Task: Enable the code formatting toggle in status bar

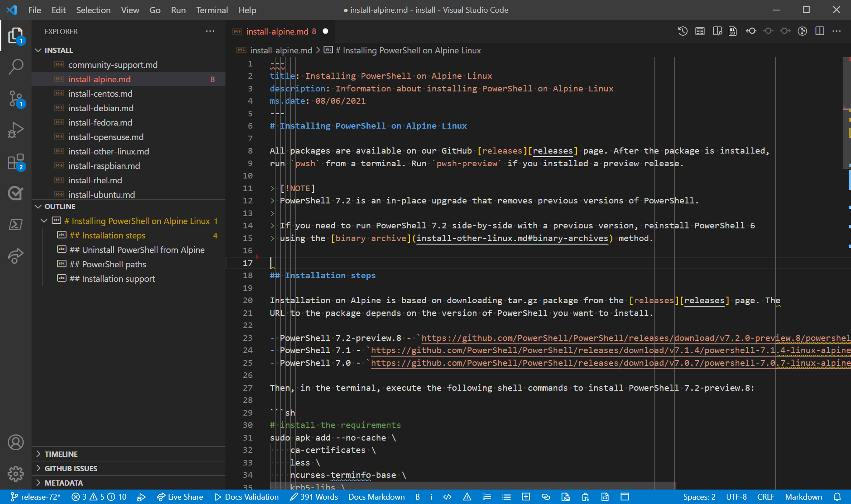Action: pos(447,497)
